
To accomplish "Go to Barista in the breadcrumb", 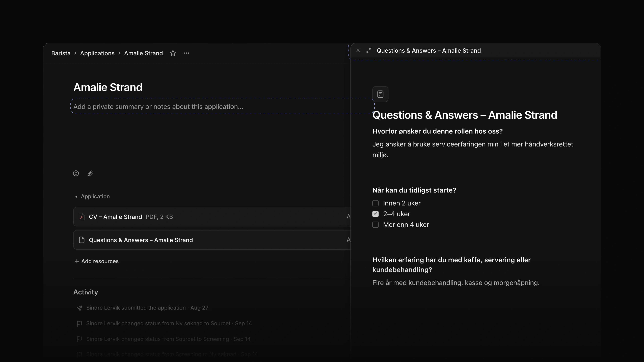I will [61, 53].
